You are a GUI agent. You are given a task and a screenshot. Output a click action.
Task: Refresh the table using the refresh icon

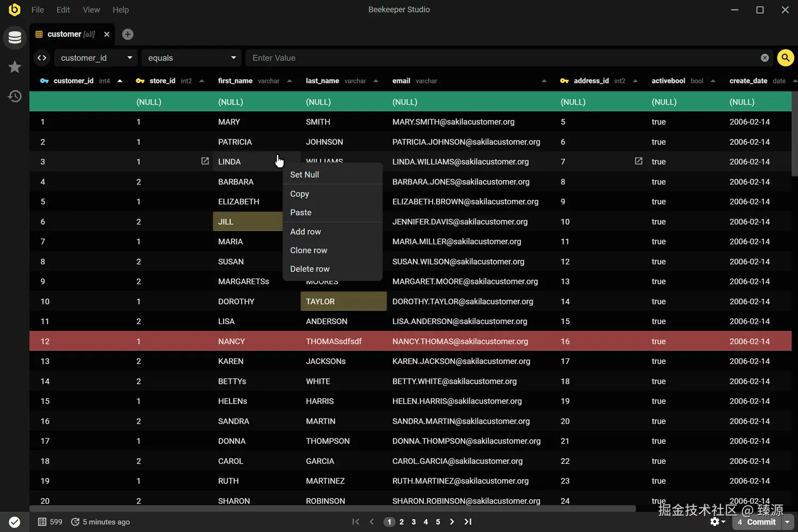76,522
